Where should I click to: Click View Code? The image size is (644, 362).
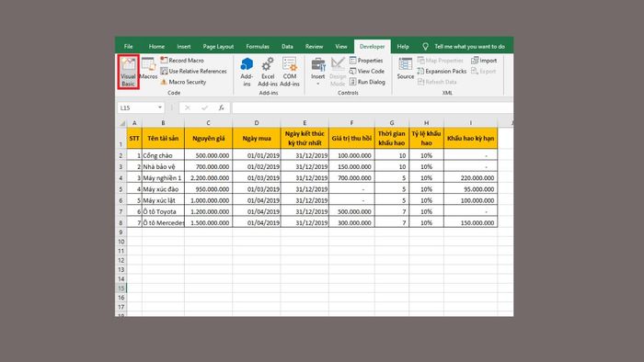[367, 71]
